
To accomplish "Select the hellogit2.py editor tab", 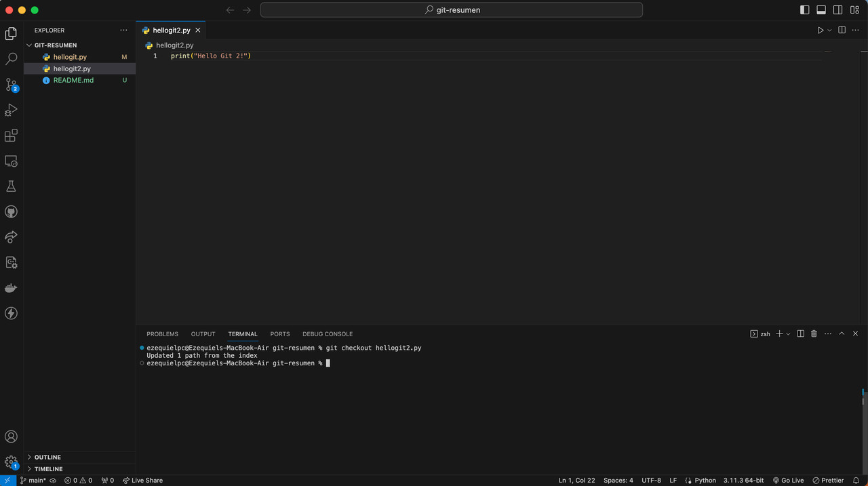I will tap(172, 31).
